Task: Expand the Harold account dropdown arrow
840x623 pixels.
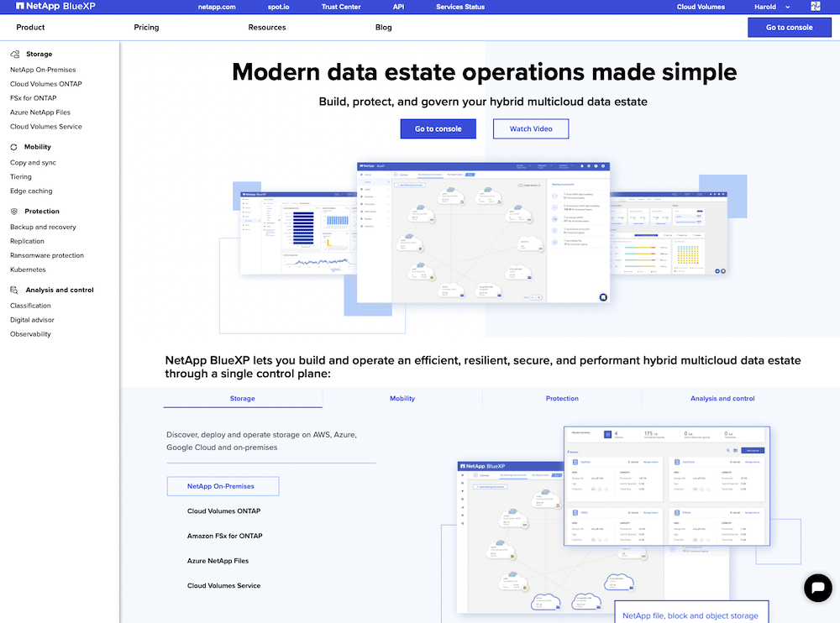Action: pos(788,7)
